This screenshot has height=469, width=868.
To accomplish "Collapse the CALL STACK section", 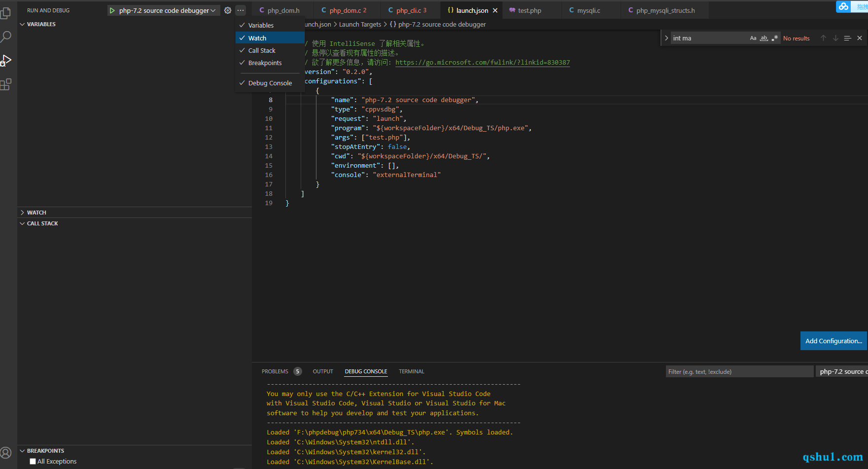I will point(135,223).
